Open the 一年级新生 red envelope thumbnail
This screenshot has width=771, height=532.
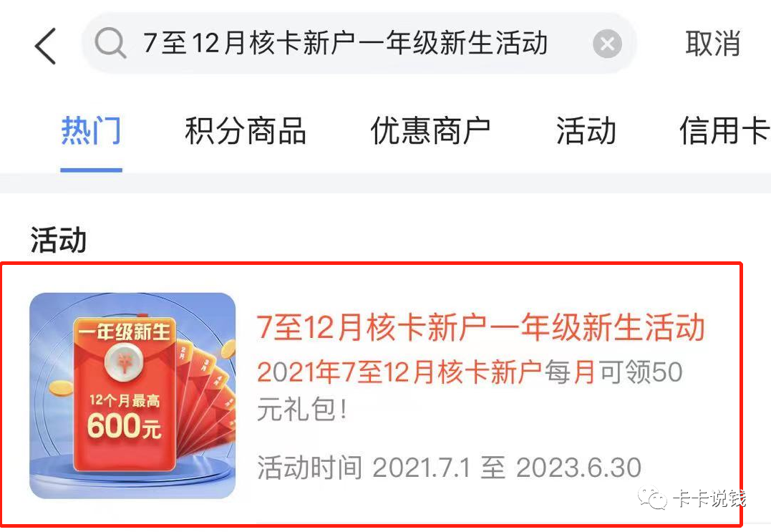coord(132,396)
